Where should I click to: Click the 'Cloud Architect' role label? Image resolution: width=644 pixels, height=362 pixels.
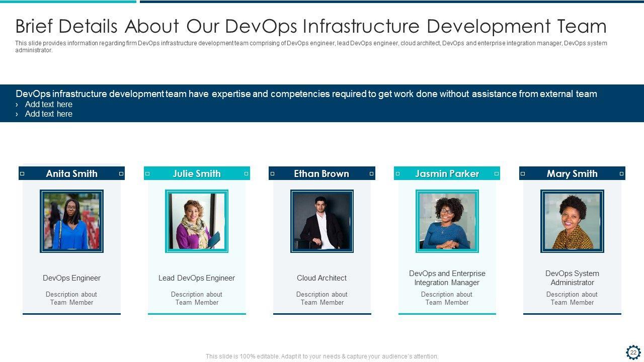[x=321, y=278]
